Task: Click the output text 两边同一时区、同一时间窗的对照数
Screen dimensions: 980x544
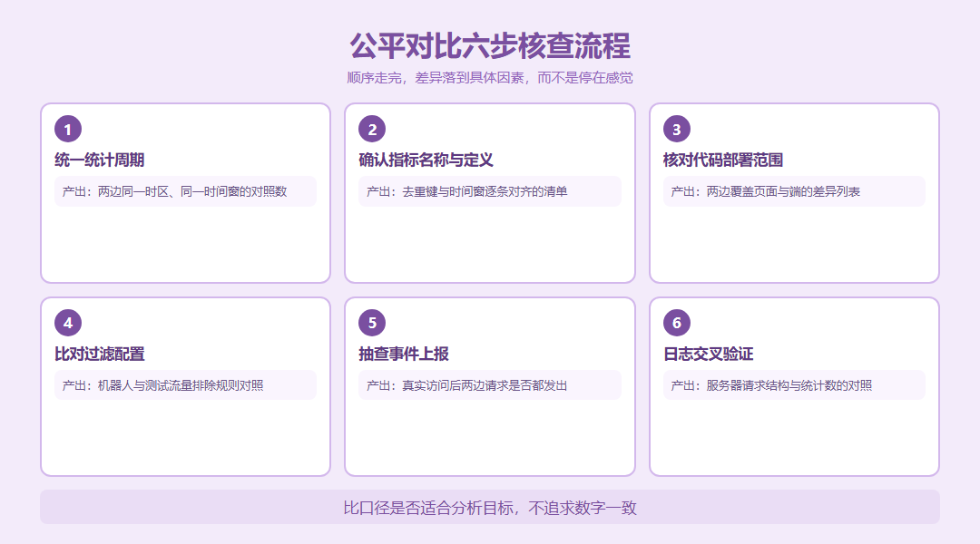Action: [x=191, y=191]
